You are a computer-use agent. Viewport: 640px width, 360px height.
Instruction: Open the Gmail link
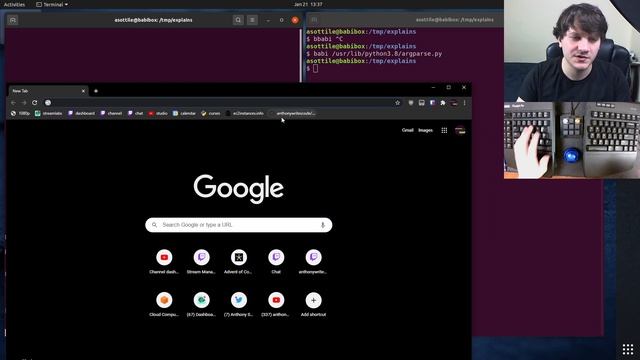coord(407,130)
